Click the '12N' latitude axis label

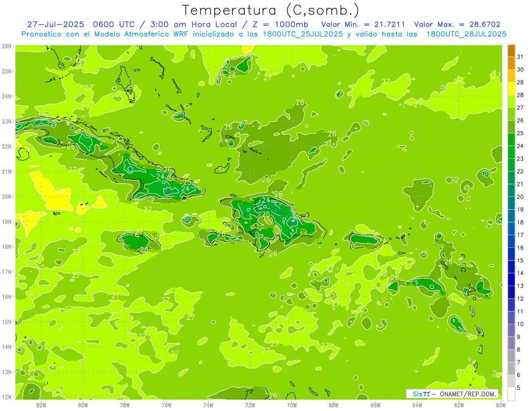click(x=6, y=397)
